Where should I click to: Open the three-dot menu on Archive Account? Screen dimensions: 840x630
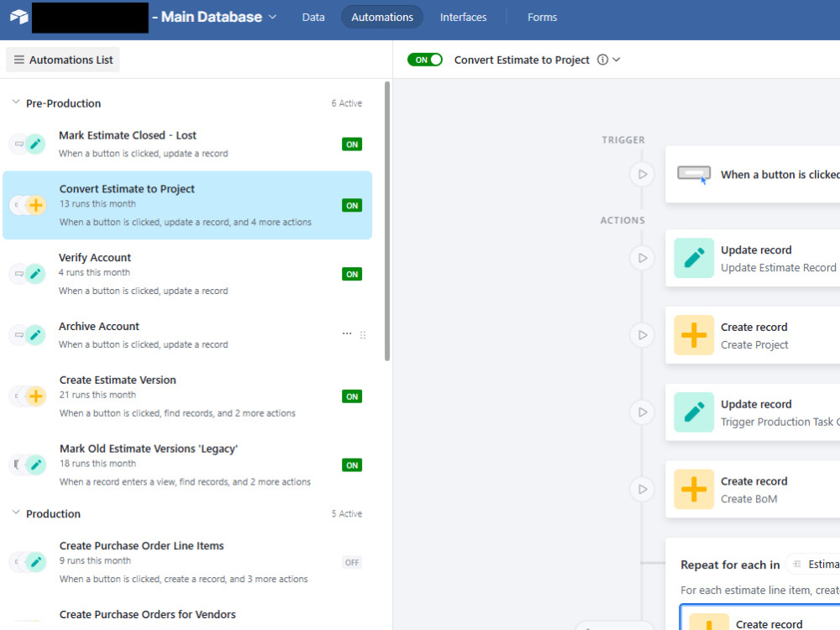point(347,333)
